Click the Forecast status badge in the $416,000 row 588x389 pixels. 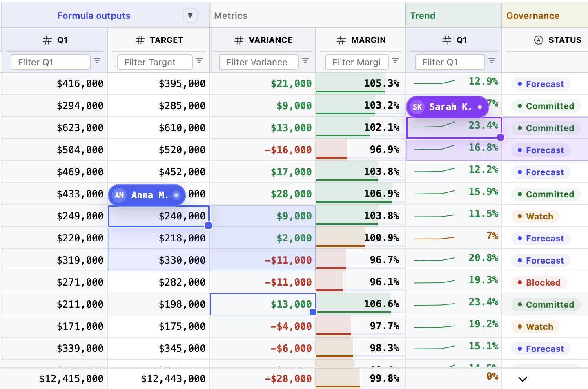point(541,84)
